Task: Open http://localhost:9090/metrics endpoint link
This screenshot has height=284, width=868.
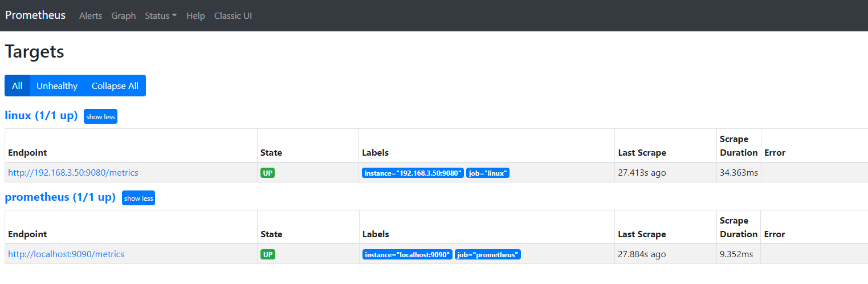Action: click(66, 254)
